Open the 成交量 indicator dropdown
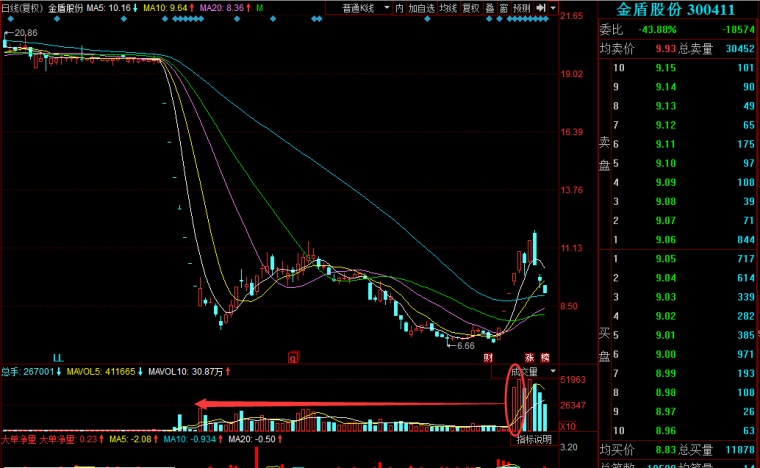 click(530, 372)
